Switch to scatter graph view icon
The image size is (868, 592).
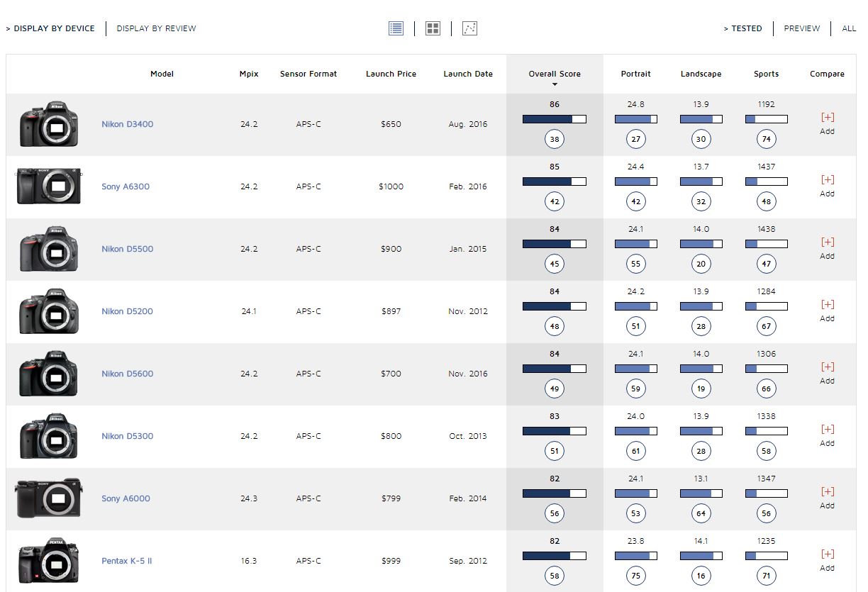coord(469,28)
